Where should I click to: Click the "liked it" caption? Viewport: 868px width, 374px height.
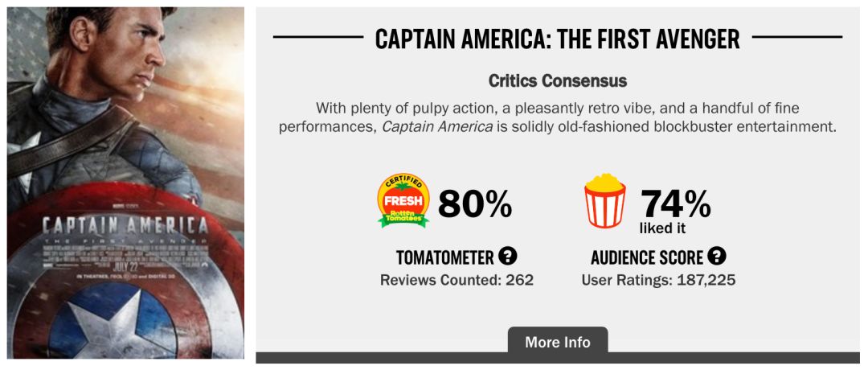[x=663, y=228]
